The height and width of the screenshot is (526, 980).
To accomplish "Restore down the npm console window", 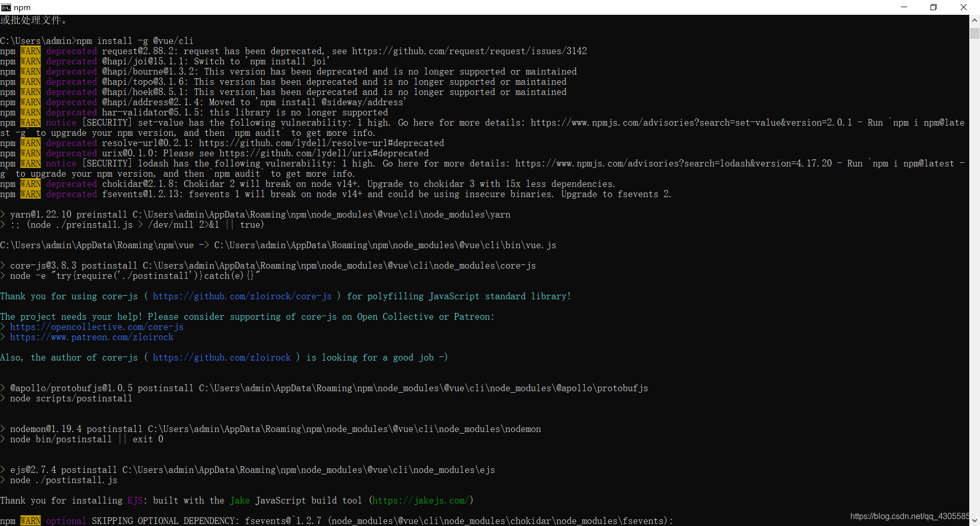I will (x=934, y=7).
